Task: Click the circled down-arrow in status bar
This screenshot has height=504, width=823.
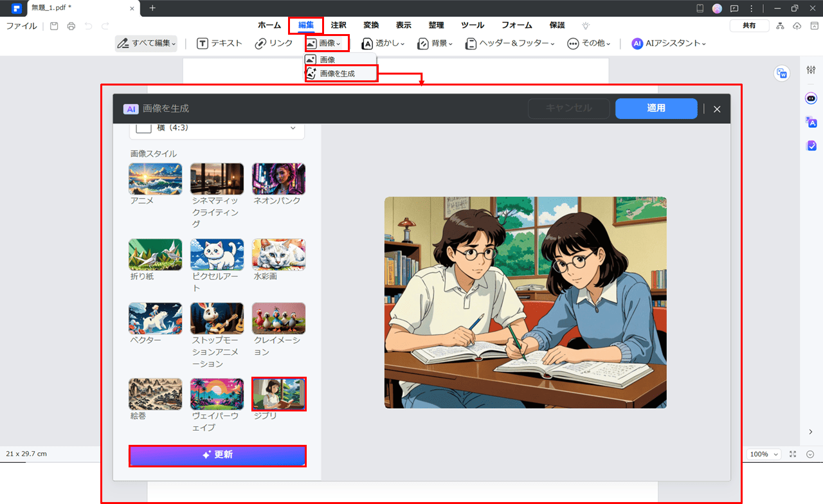Action: tap(810, 454)
